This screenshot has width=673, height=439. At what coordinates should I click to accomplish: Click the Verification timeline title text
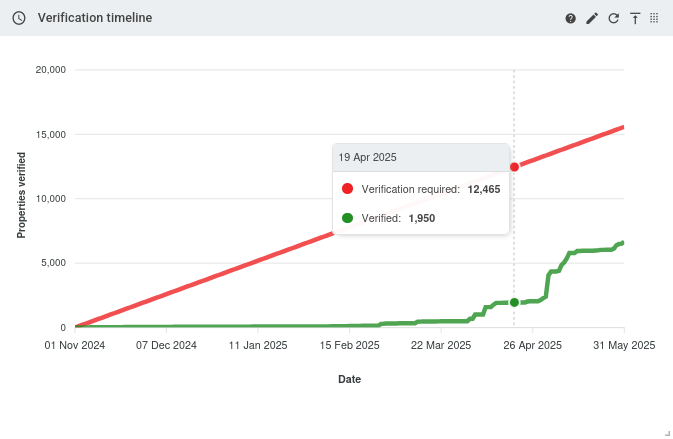click(x=95, y=18)
